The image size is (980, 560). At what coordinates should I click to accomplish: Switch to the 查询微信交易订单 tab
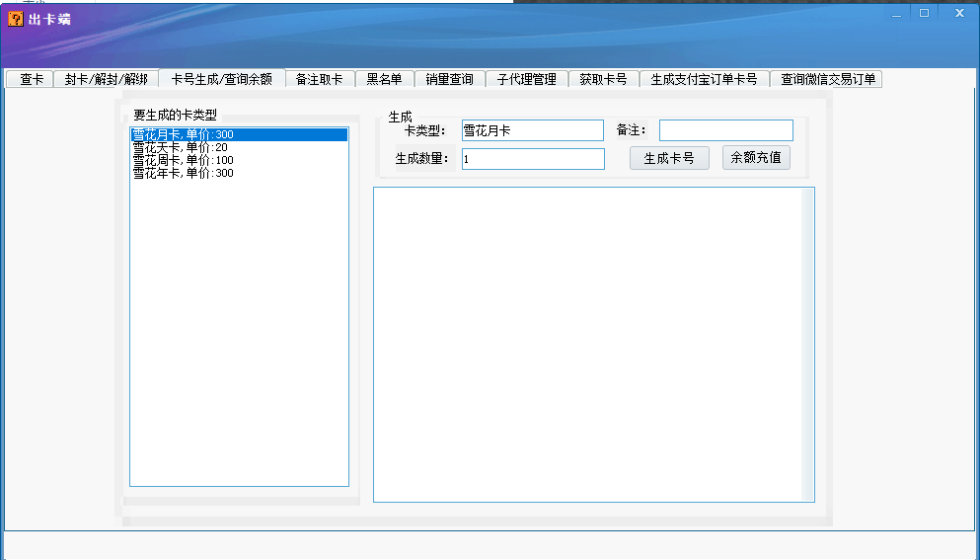click(828, 80)
